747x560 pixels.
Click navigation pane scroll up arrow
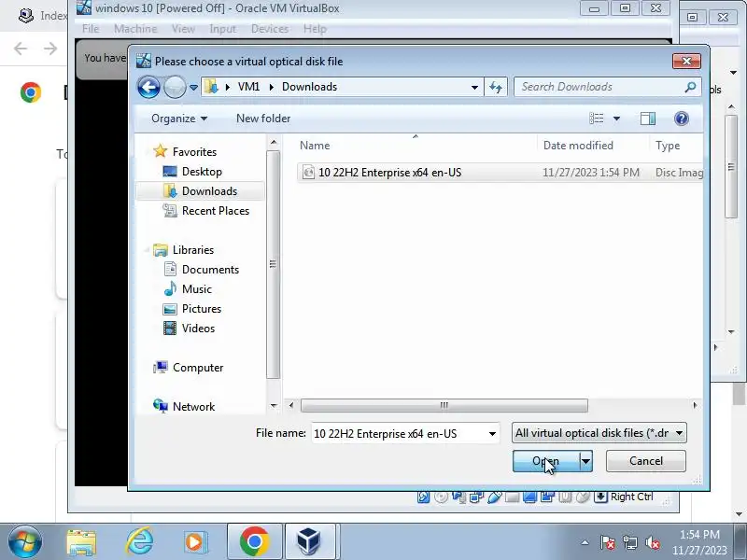(273, 143)
